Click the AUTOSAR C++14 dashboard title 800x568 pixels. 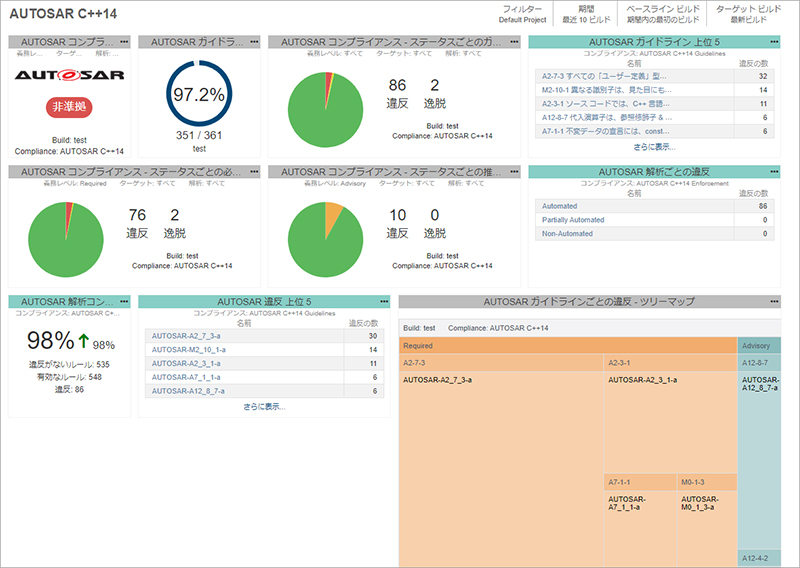[63, 14]
